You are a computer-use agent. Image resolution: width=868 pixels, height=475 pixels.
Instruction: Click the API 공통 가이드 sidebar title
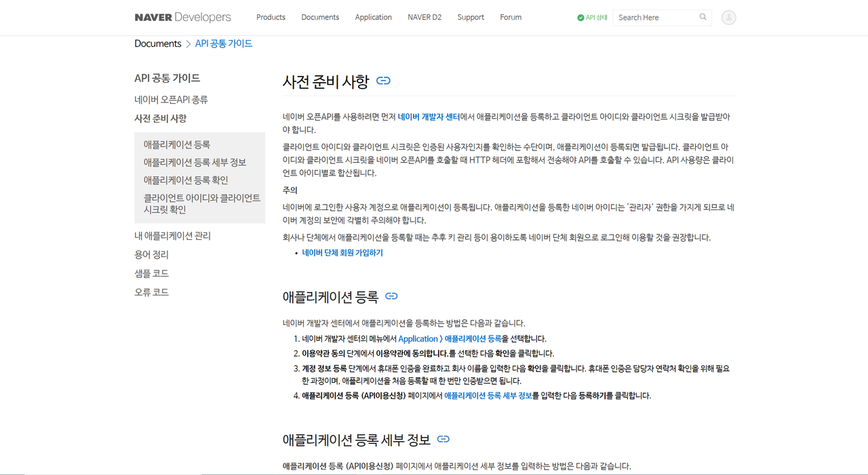167,78
